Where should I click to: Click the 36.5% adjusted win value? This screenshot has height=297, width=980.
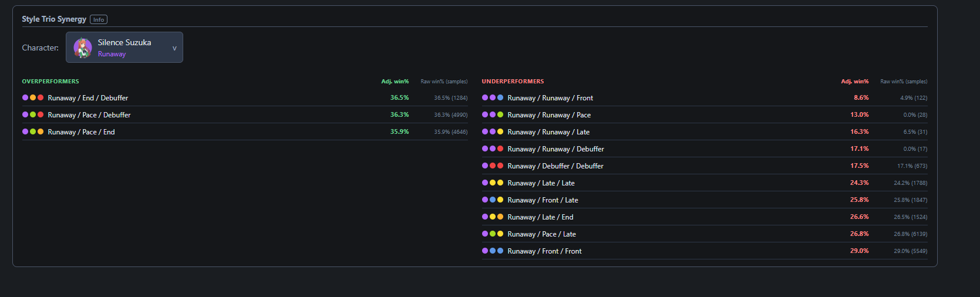[x=400, y=98]
